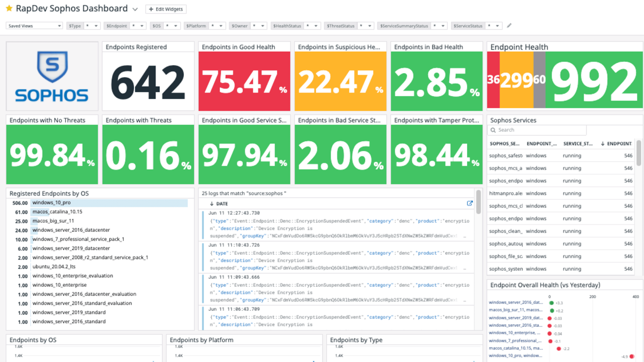Click the 0.16% Endpoints with Threats tile
The width and height of the screenshot is (644, 362).
coord(148,154)
